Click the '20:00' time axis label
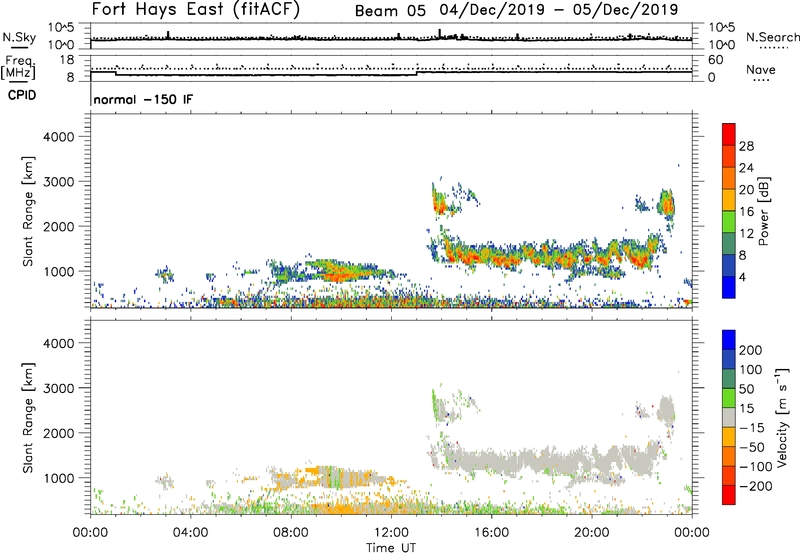800x554 pixels. tap(592, 533)
